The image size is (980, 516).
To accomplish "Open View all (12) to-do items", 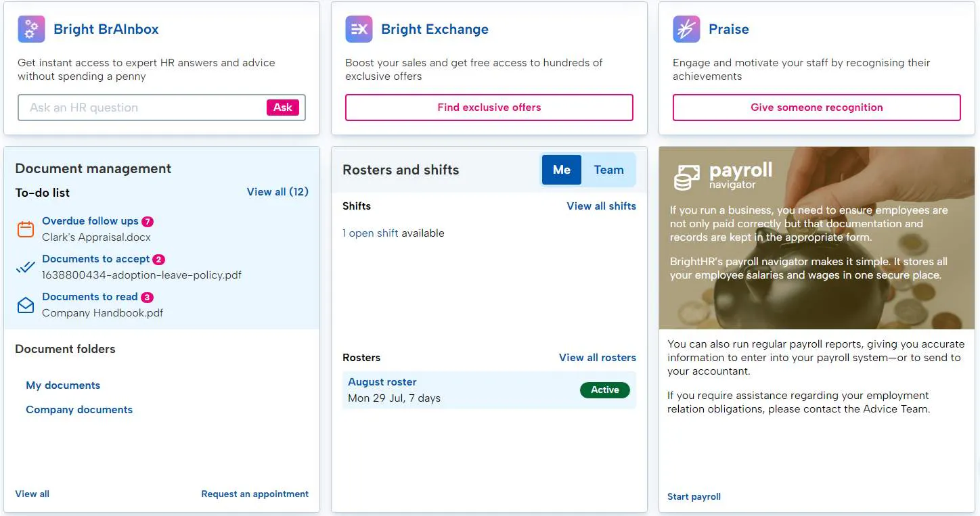I will click(x=277, y=192).
